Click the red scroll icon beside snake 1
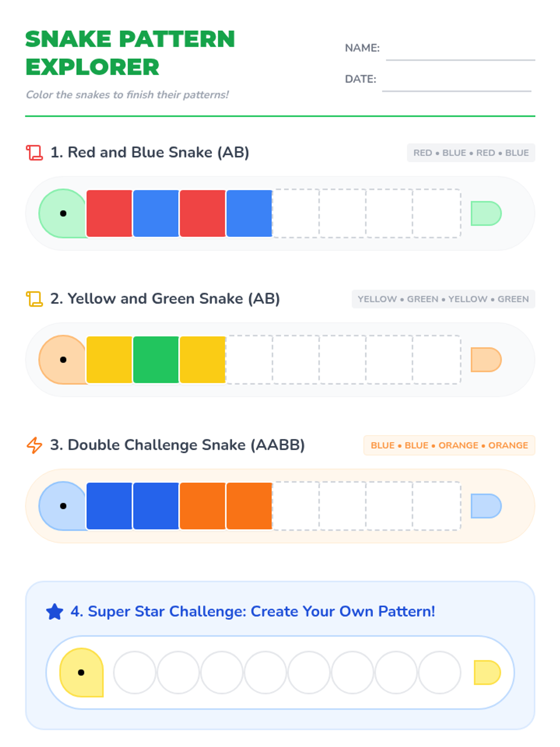The height and width of the screenshot is (747, 560). [x=34, y=153]
